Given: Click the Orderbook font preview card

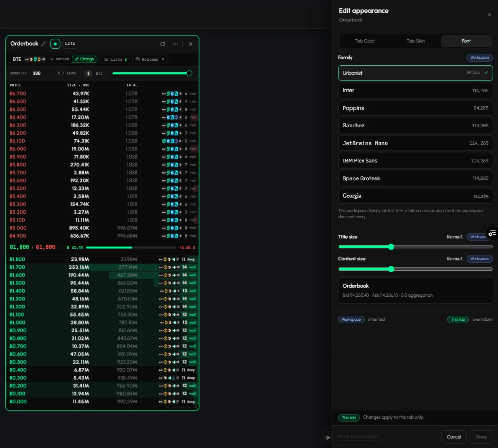Looking at the screenshot, I should 415,291.
